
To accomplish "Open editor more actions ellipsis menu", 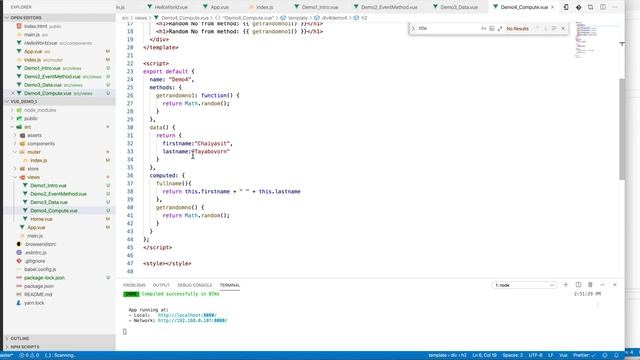I will click(615, 7).
